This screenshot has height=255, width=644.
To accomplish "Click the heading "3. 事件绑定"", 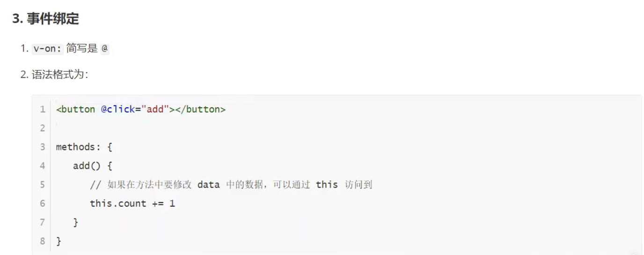I will click(46, 19).
